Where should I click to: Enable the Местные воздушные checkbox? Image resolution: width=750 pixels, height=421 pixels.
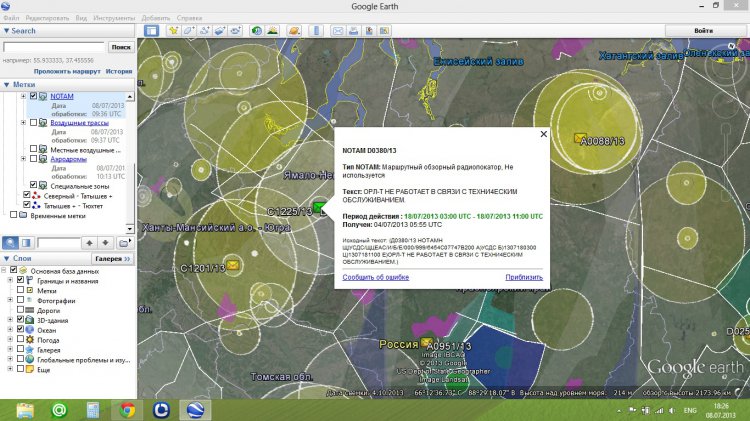click(x=33, y=149)
